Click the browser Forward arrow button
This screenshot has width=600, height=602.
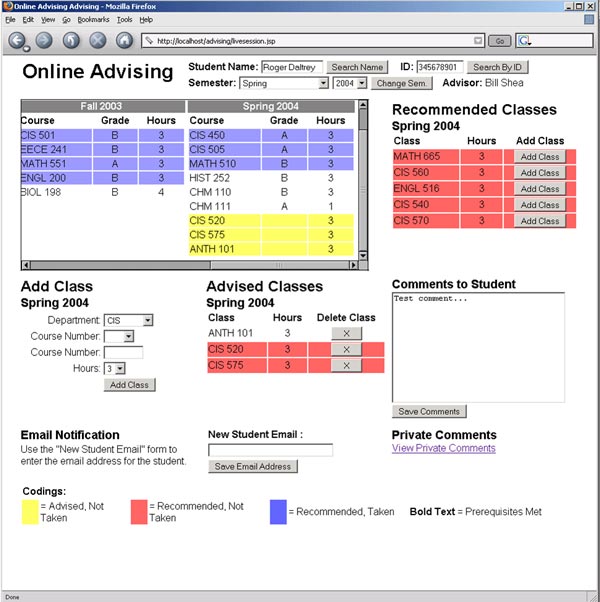44,40
